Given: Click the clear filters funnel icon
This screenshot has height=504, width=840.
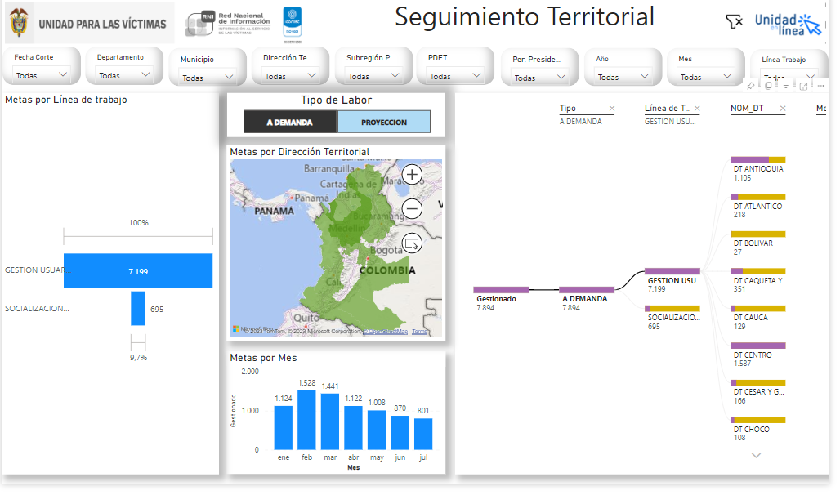Looking at the screenshot, I should point(734,22).
